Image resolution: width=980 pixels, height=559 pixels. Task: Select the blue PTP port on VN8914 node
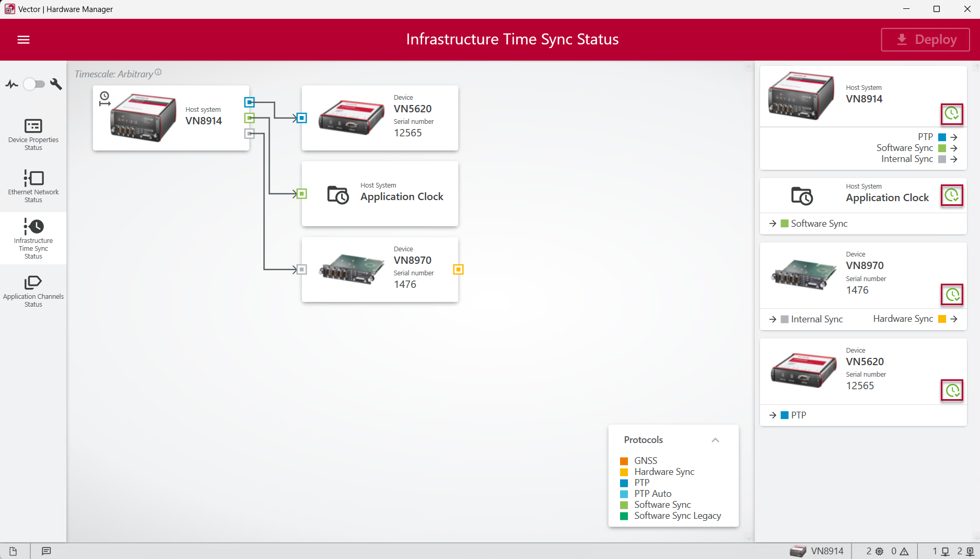(x=250, y=102)
